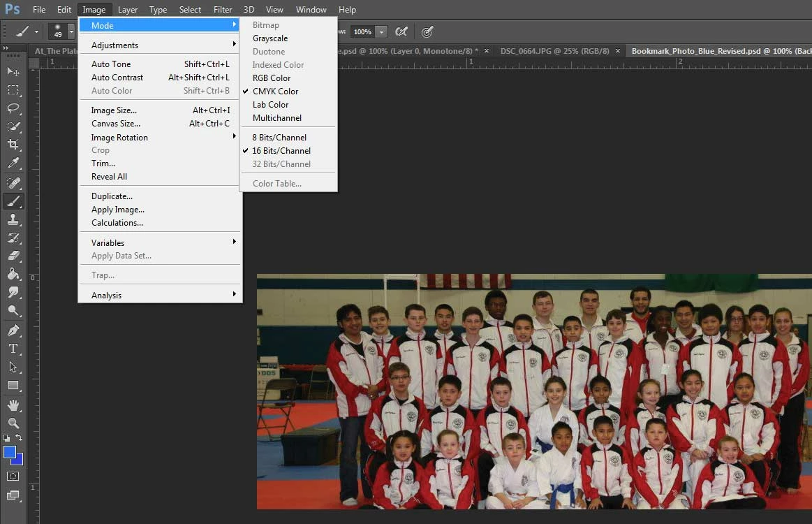The height and width of the screenshot is (524, 812).
Task: Select the Horizontal Type tool
Action: coord(13,349)
